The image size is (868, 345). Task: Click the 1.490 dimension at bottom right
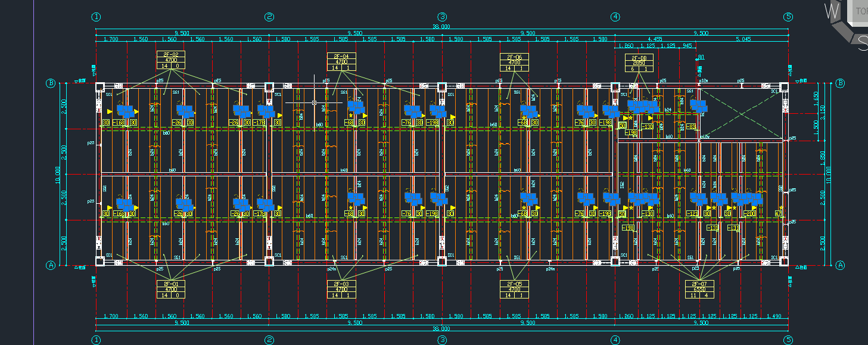(x=774, y=316)
